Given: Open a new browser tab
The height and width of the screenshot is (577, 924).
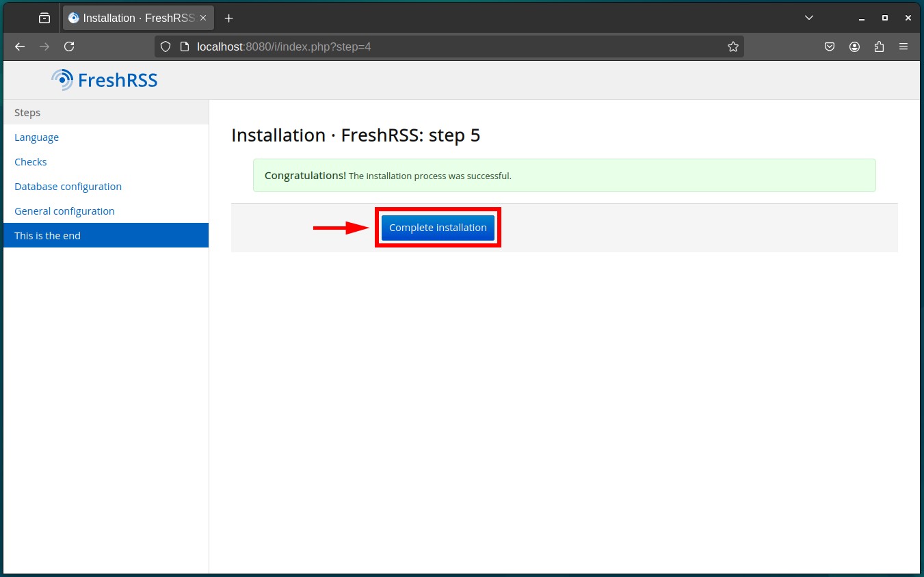Looking at the screenshot, I should tap(228, 18).
